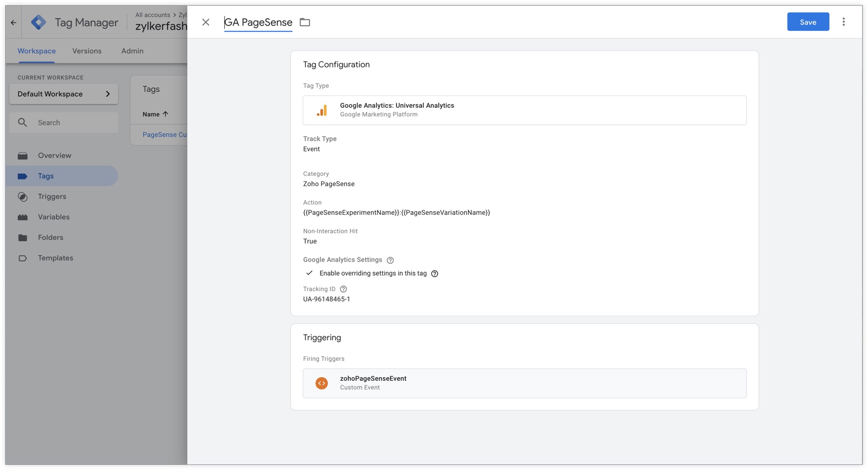Screen dimensions: 868x470
Task: Click the Triggers target icon
Action: click(x=23, y=197)
